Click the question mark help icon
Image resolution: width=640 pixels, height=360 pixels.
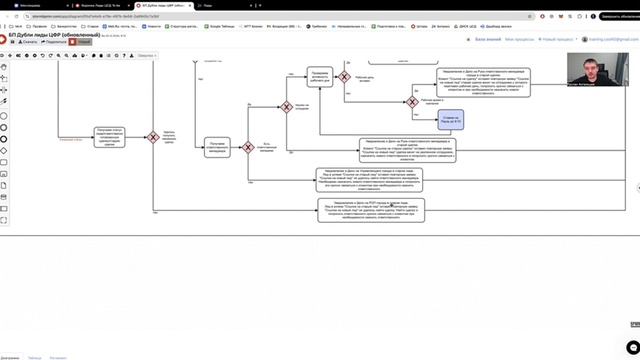(x=124, y=56)
